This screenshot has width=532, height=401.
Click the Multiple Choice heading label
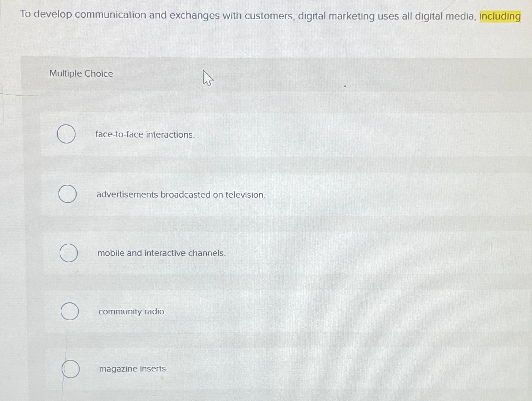pos(81,73)
